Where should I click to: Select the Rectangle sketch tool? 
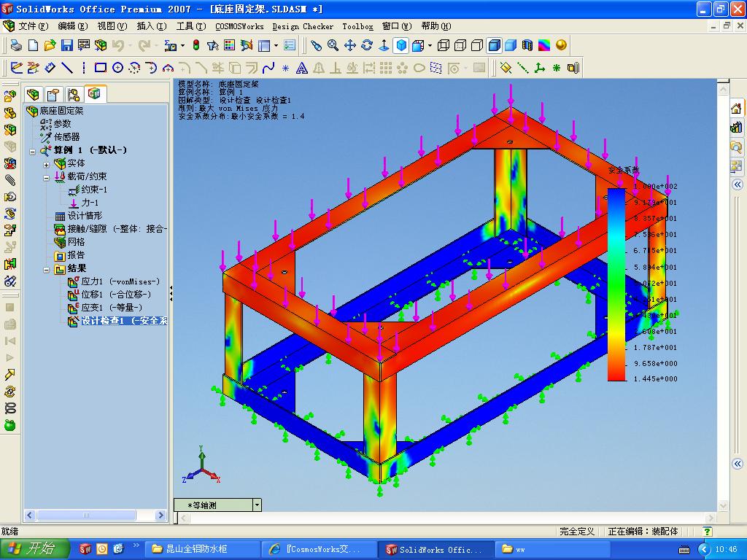(x=101, y=68)
